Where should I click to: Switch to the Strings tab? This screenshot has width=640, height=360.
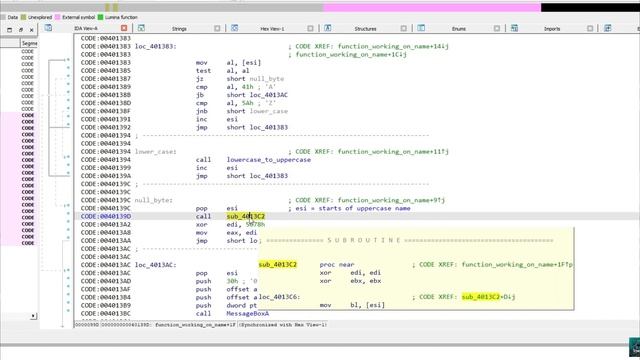coord(179,29)
